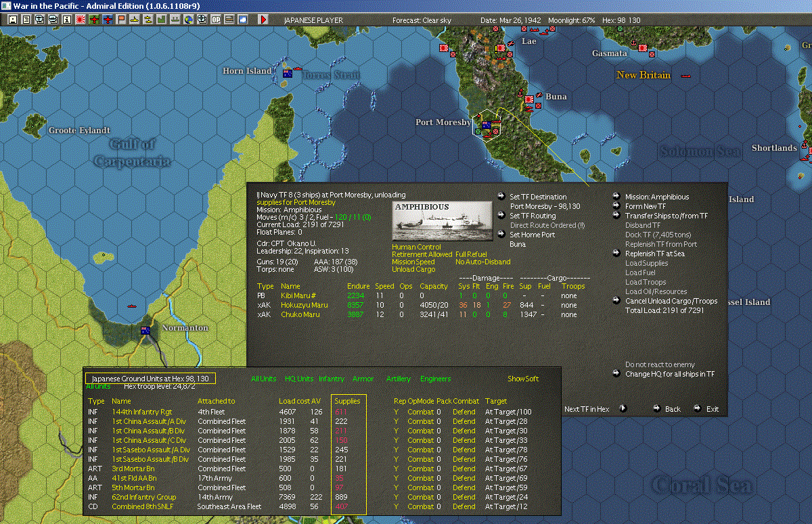Toggle the Retirement Allowed setting
812x524 pixels.
(x=422, y=254)
